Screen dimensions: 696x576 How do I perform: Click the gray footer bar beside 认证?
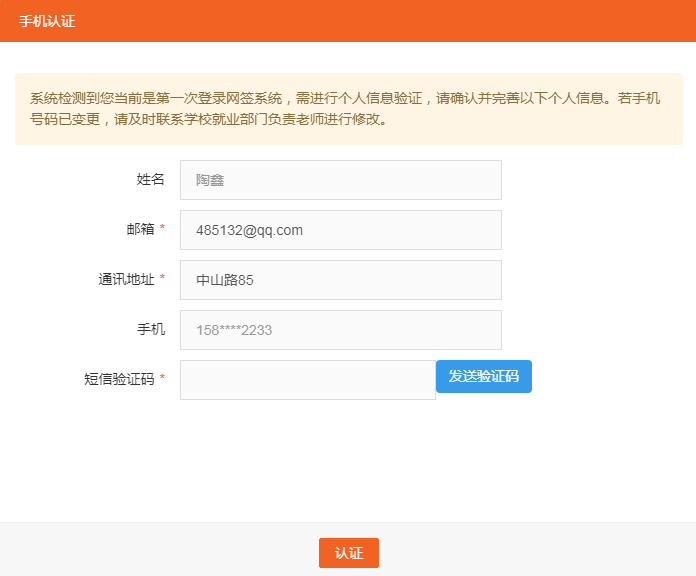[x=533, y=549]
